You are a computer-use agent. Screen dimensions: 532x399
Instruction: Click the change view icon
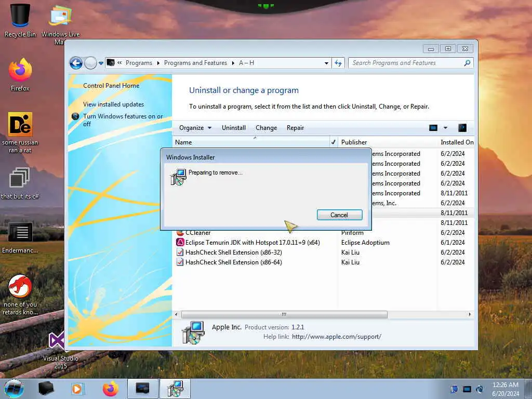[433, 128]
